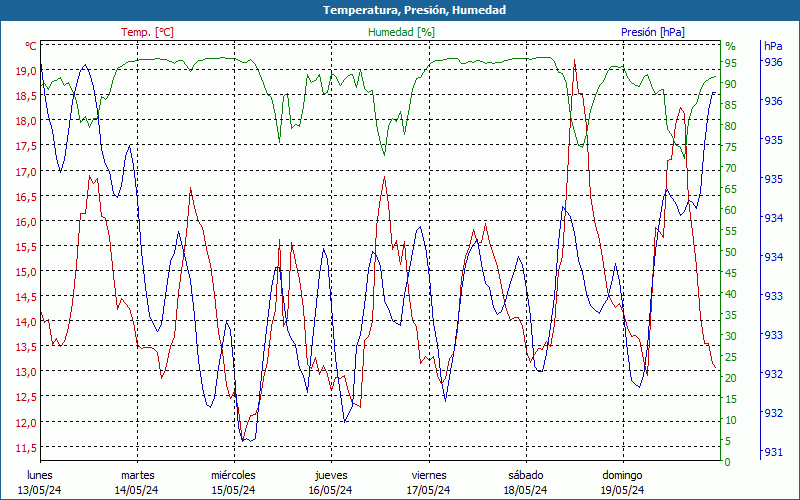Click the 20 value on humidity axis

point(731,378)
